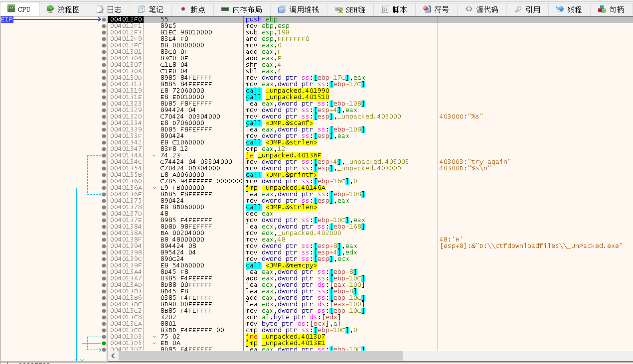Screen dimensions: 633x364
Task: Select the 'call <JMP.&printf>' instruction
Action: (282, 175)
